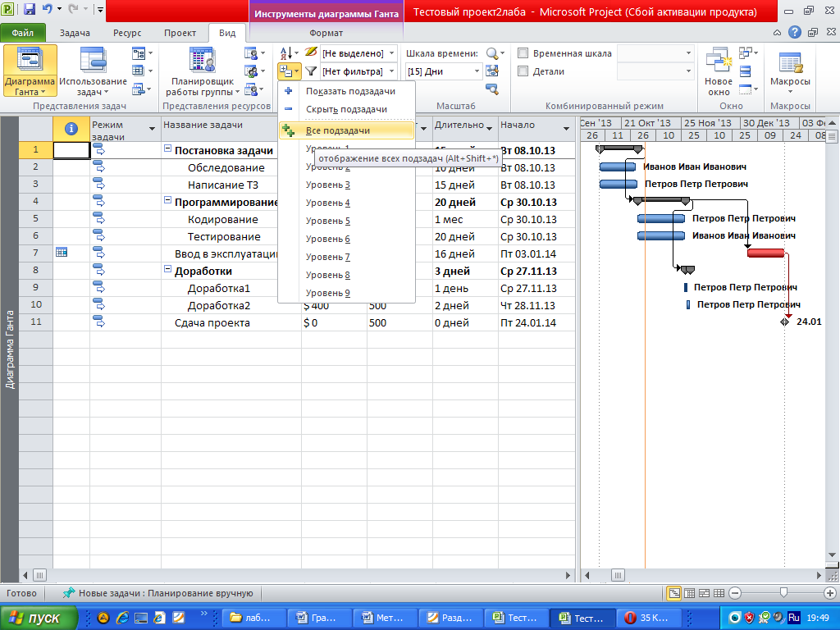Save the project with floppy icon
The height and width of the screenshot is (630, 840).
click(29, 8)
